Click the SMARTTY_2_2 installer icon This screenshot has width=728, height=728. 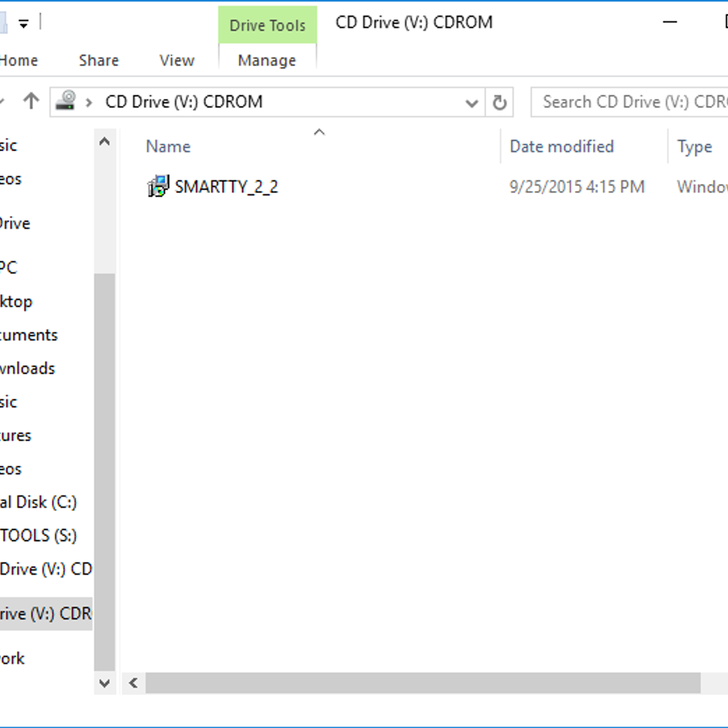158,187
